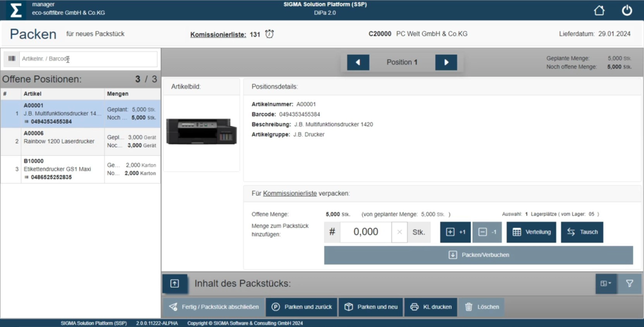Viewport: 644px width, 327px height.
Task: Collapse the Inhalt des Packstücks panel
Action: (x=175, y=283)
